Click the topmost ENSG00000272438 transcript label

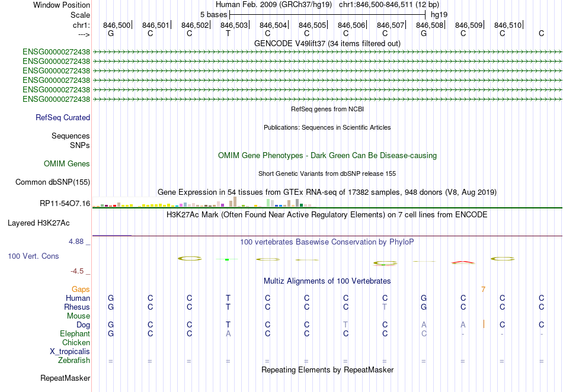pyautogui.click(x=56, y=52)
